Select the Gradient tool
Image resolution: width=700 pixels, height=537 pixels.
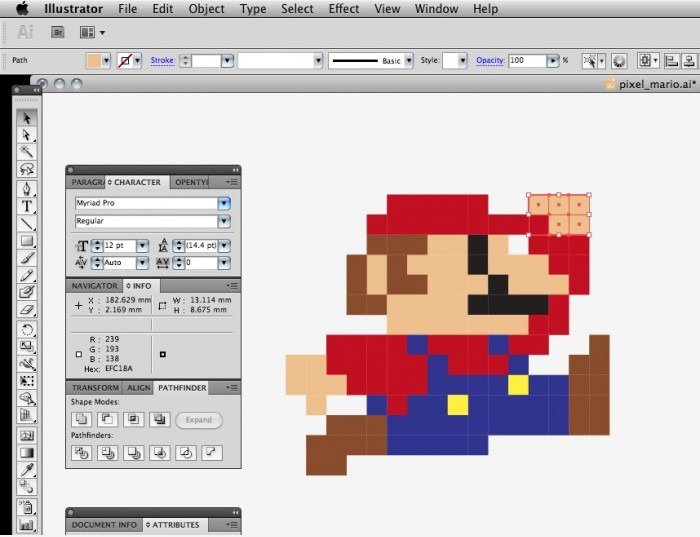click(x=27, y=452)
